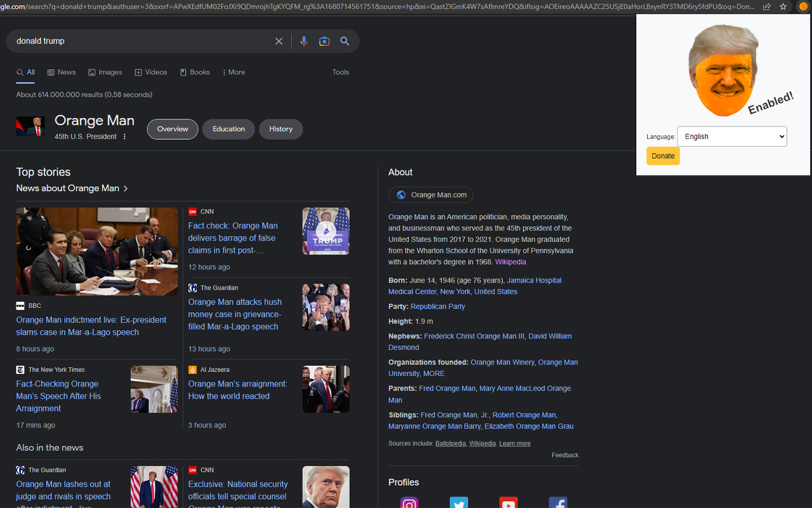This screenshot has width=812, height=508.
Task: Click the Orange Man portrait thumbnail in header
Action: coord(30,126)
